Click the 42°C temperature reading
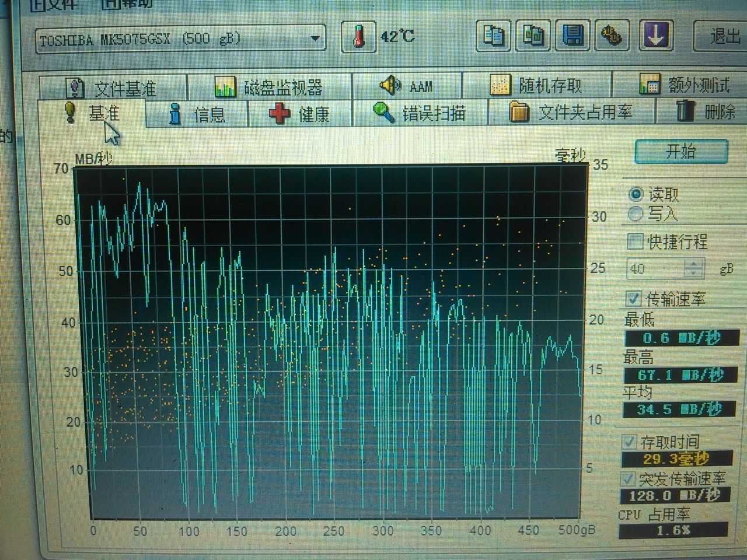Viewport: 747px width, 560px height. (x=397, y=36)
